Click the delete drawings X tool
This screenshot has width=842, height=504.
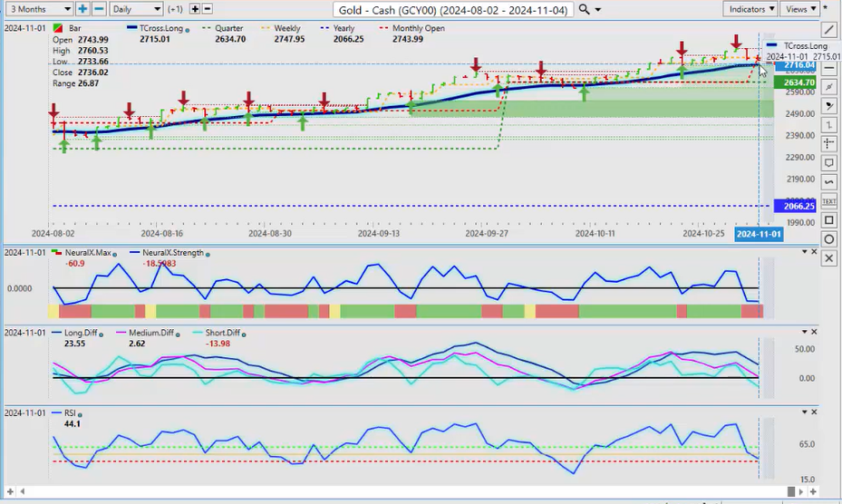tap(829, 258)
